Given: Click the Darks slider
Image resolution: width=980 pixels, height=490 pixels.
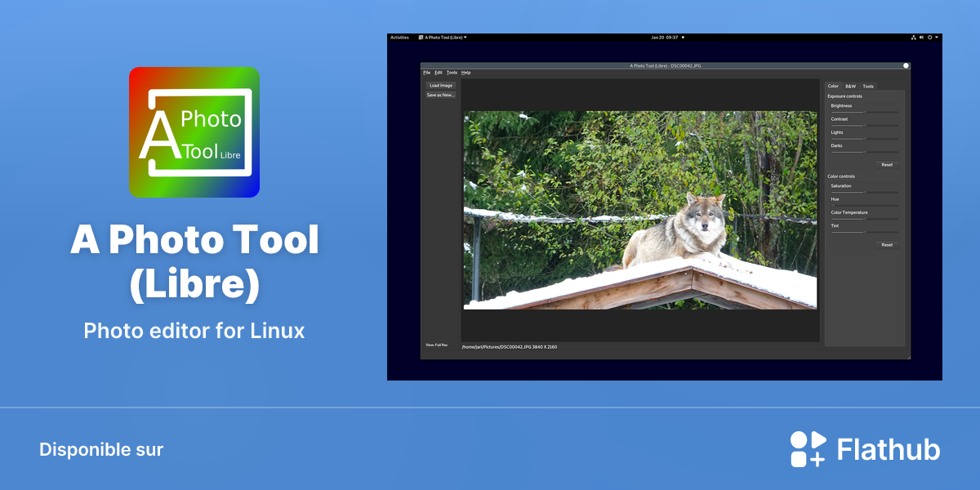Looking at the screenshot, I should [865, 151].
